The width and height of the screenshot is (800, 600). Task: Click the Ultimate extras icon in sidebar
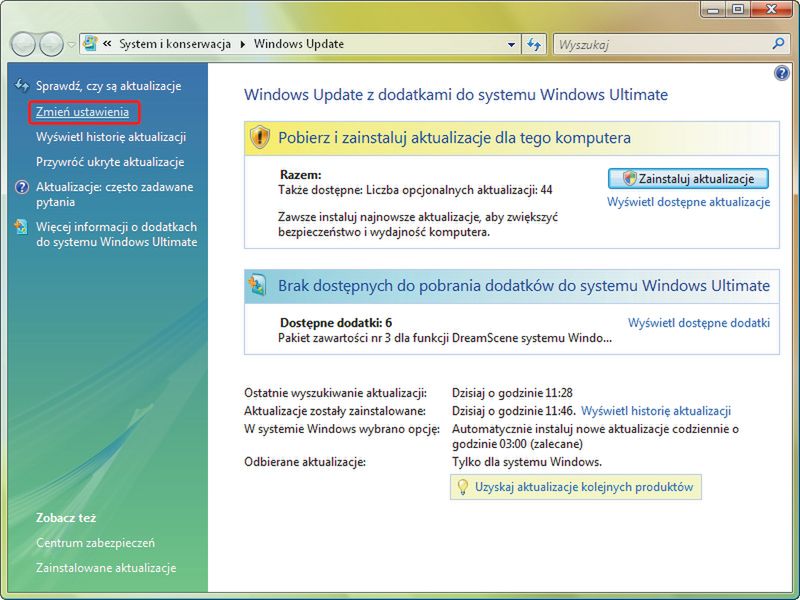click(21, 227)
